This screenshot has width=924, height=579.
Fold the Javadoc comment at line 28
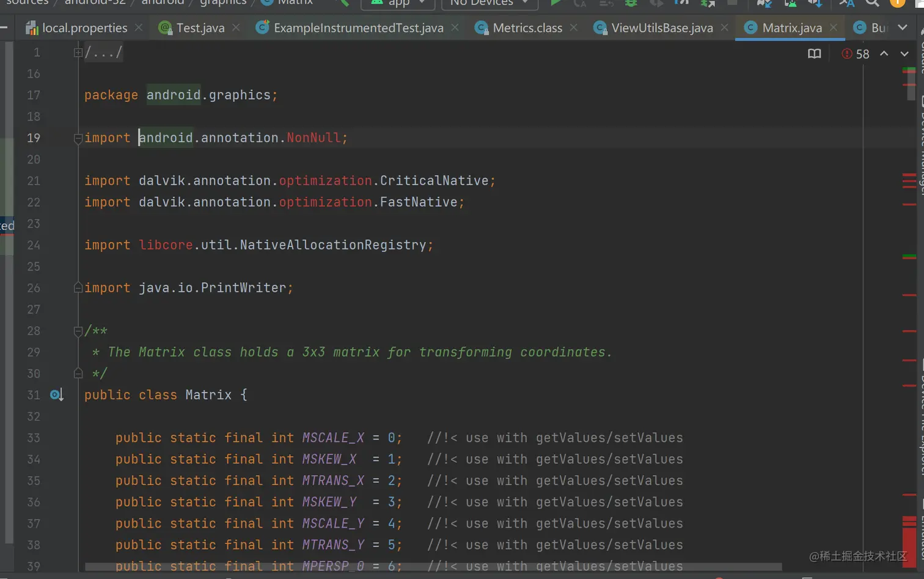tap(78, 331)
